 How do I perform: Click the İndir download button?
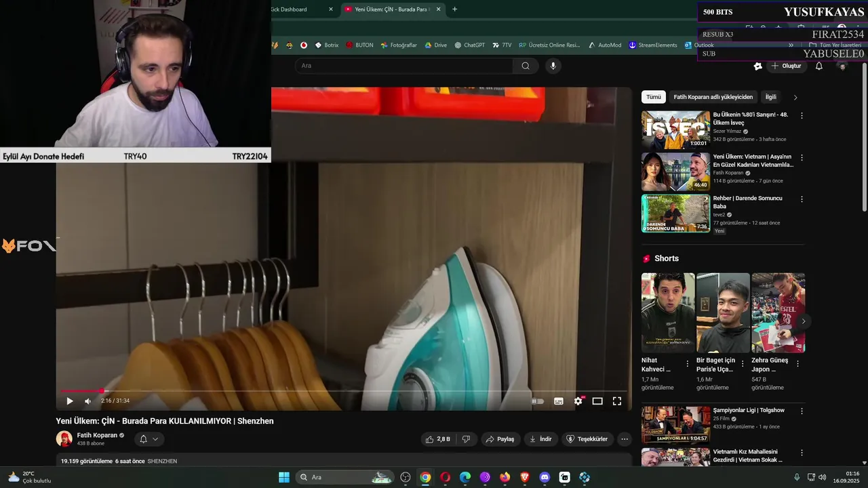pos(540,439)
